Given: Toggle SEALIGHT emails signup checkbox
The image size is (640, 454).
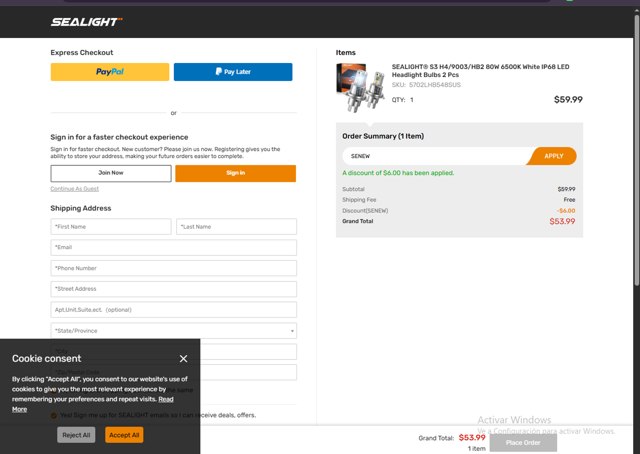Looking at the screenshot, I should tap(53, 415).
